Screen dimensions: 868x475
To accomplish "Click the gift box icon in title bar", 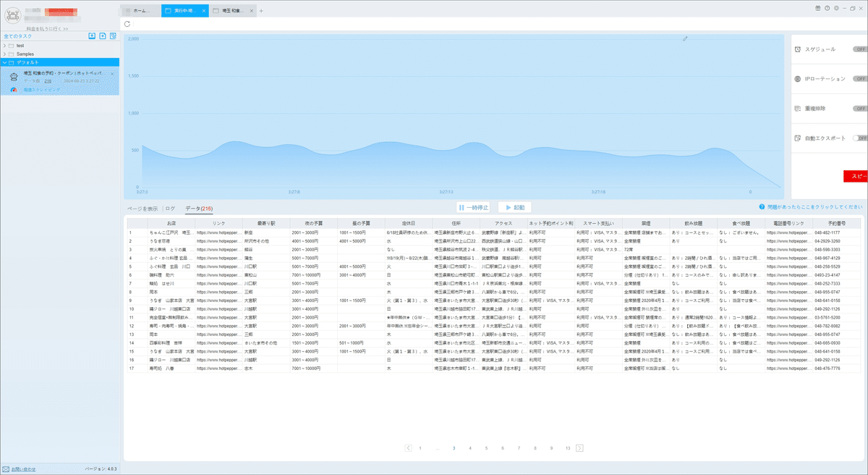I will coord(817,8).
